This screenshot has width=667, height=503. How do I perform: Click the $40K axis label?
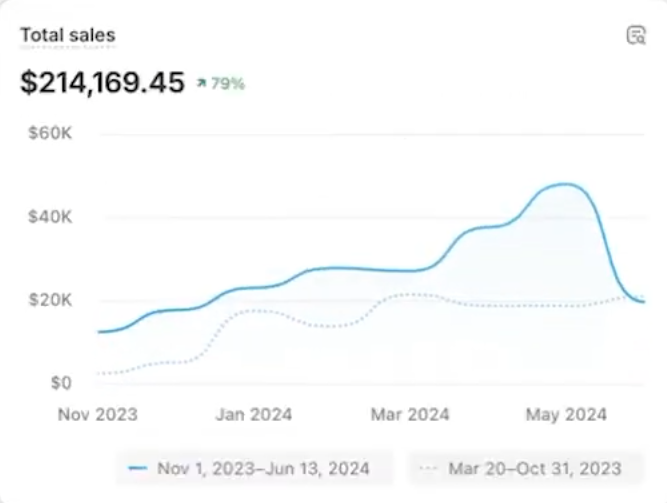click(x=50, y=216)
